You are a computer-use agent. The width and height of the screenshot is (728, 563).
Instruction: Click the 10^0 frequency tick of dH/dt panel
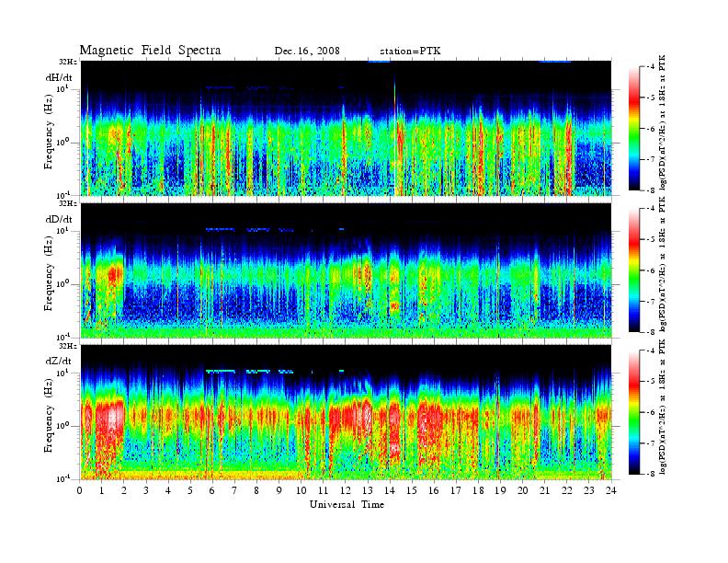tap(63, 142)
